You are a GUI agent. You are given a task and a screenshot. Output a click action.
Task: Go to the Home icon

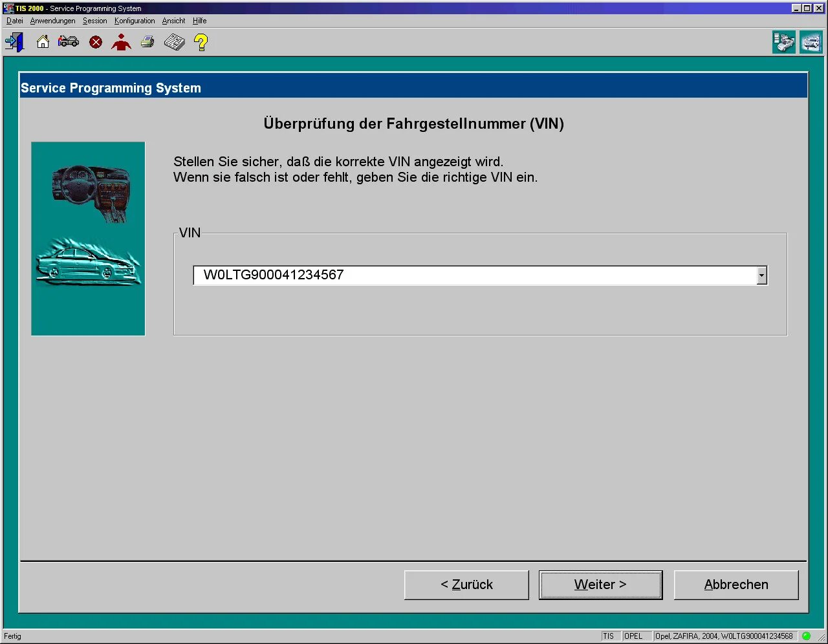43,42
